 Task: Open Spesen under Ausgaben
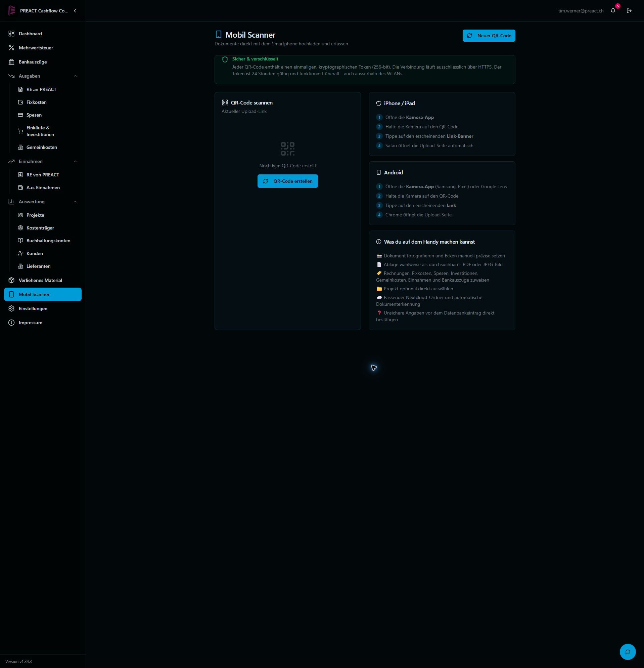point(47,115)
